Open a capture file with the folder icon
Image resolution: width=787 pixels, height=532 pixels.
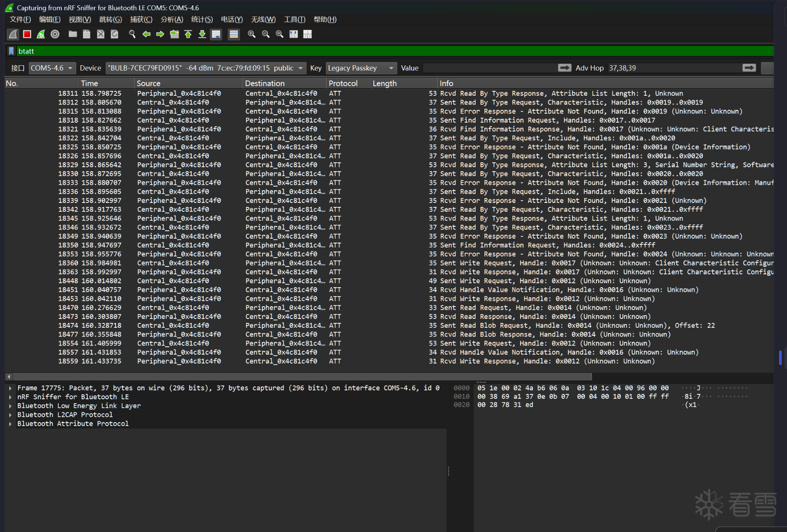click(x=73, y=34)
